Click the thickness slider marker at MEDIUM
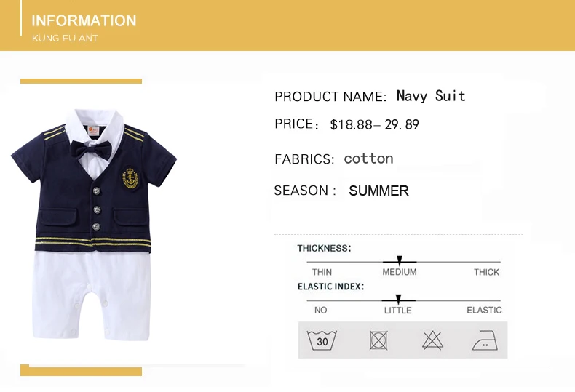The width and height of the screenshot is (575, 392). pos(400,260)
